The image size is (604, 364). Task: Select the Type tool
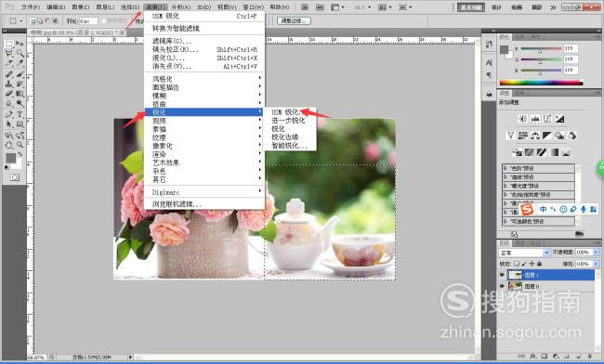click(20, 114)
